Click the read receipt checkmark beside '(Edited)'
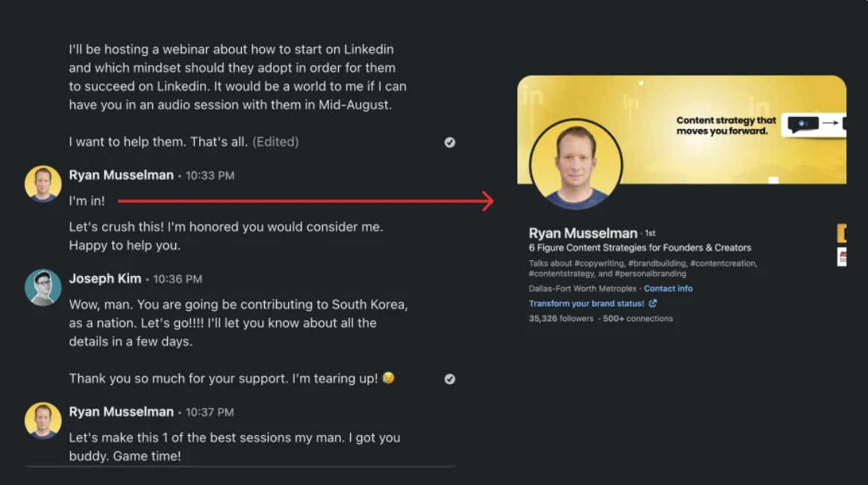Viewport: 868px width, 485px height. coord(450,143)
